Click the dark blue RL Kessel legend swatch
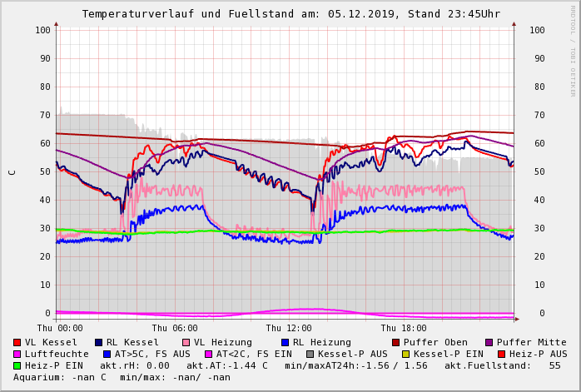Screen dimensions: 581x392 click(98, 343)
